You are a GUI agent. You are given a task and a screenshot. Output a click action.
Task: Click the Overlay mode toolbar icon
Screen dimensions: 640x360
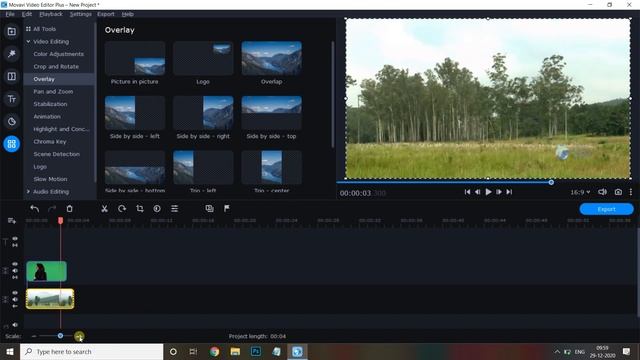tap(209, 209)
